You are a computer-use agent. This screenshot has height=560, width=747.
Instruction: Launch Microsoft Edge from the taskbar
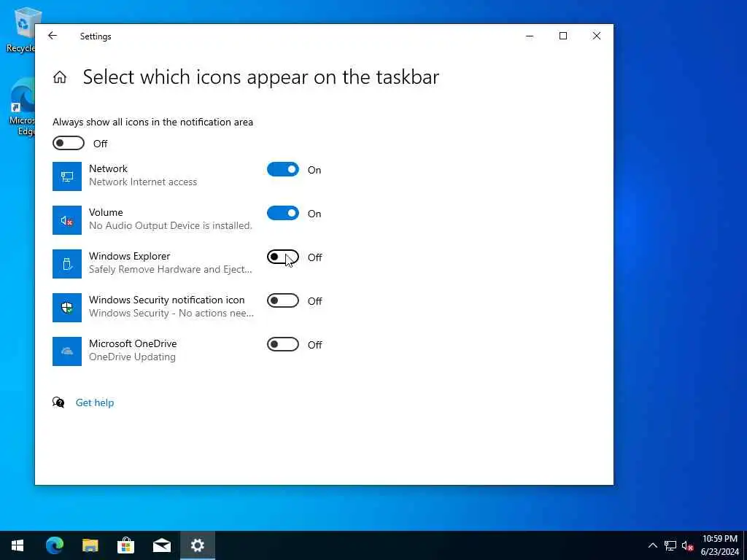pos(54,545)
